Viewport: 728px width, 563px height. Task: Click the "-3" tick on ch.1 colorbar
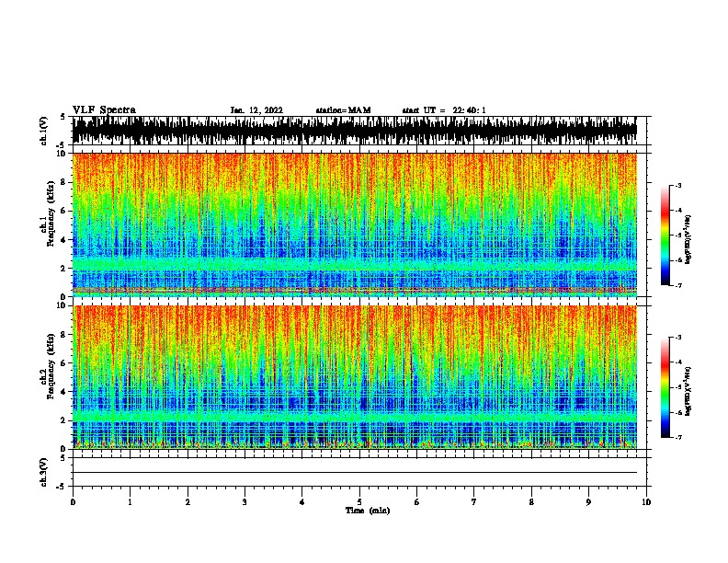678,185
